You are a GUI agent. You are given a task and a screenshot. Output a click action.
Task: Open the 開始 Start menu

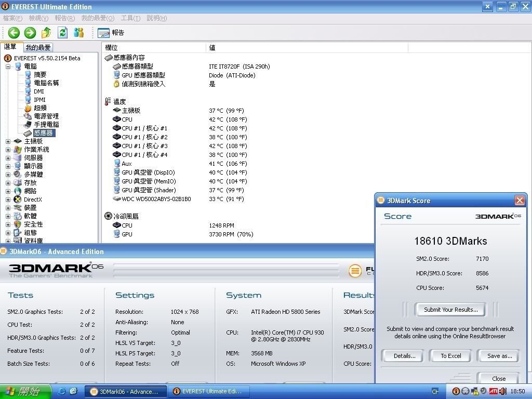25,392
